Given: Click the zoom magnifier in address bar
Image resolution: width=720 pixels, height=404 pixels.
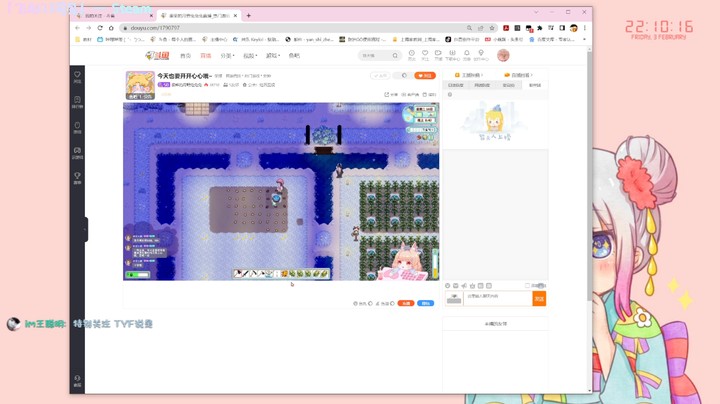Looking at the screenshot, I should [x=469, y=28].
